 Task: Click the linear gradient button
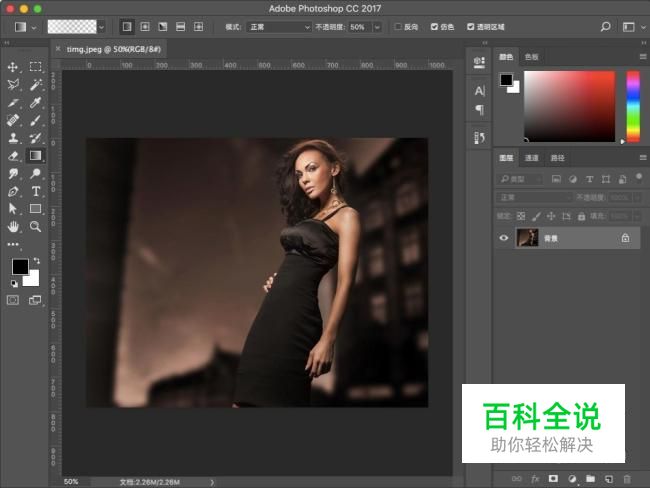[x=128, y=27]
